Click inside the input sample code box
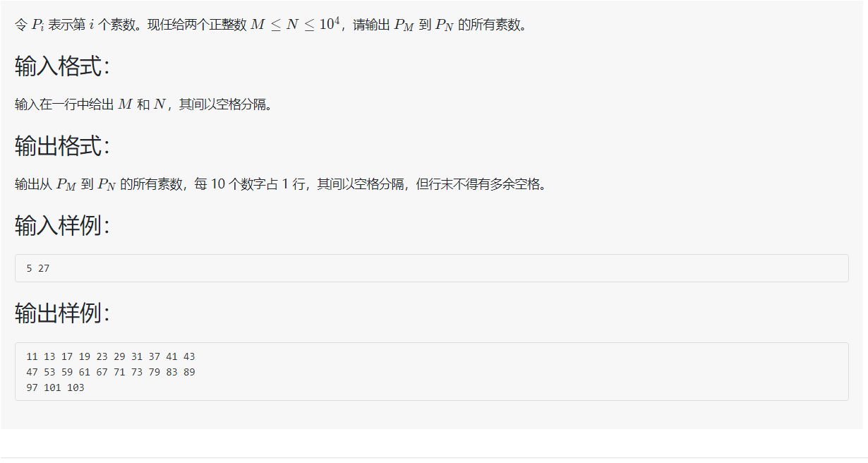 432,268
